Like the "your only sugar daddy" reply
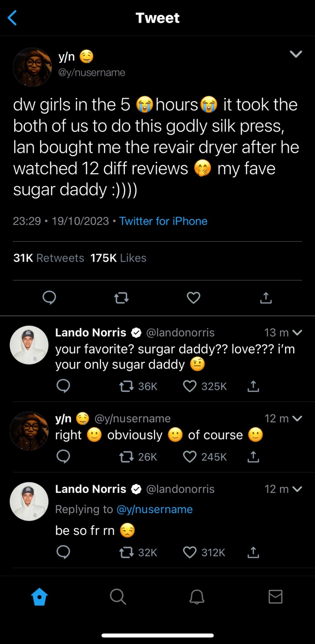 coord(190,386)
